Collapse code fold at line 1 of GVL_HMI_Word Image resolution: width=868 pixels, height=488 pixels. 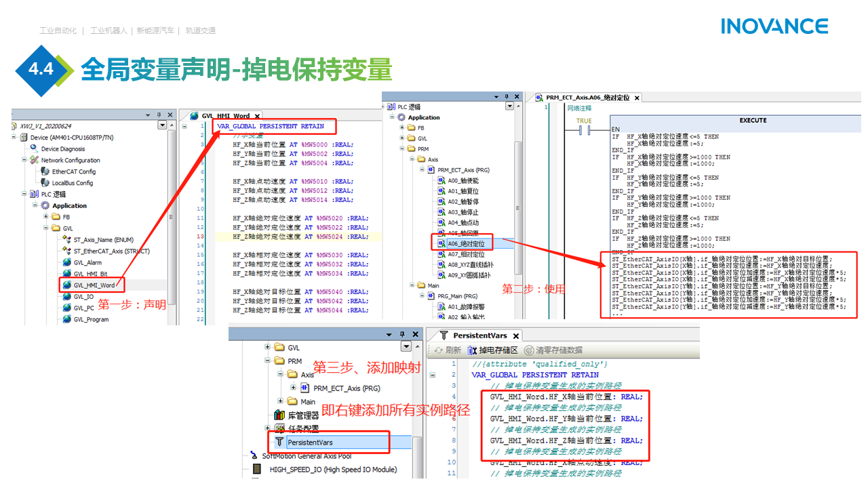[x=184, y=126]
